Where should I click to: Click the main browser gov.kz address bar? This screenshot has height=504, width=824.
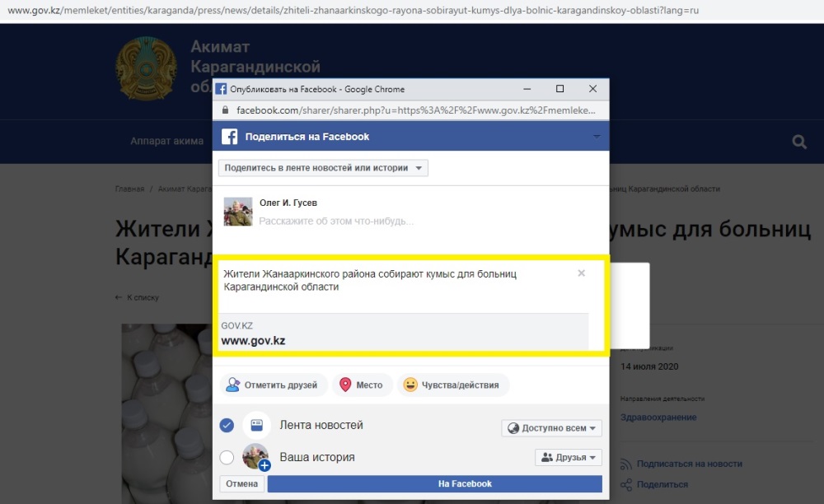coord(353,10)
